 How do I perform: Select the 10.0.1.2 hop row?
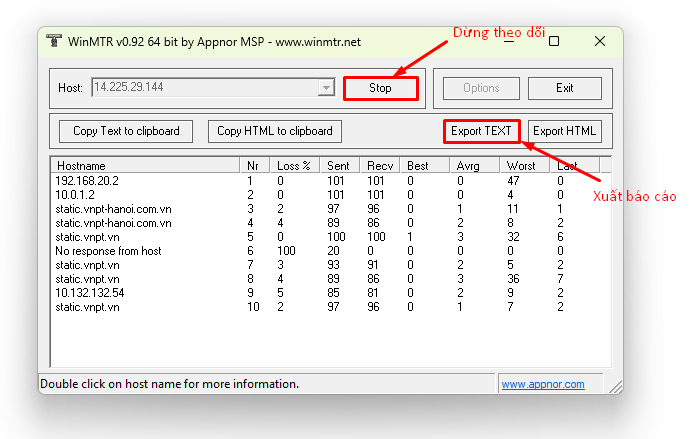75,195
